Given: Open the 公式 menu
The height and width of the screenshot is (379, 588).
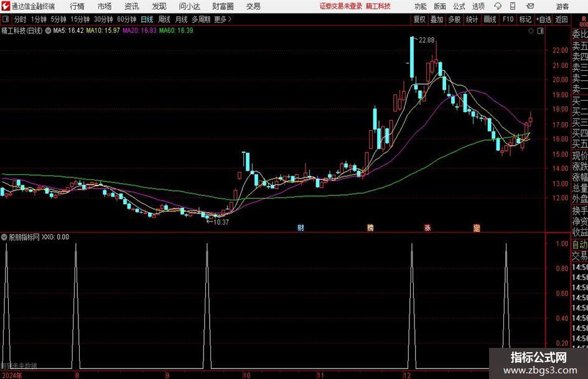Looking at the screenshot, I should (x=459, y=6).
